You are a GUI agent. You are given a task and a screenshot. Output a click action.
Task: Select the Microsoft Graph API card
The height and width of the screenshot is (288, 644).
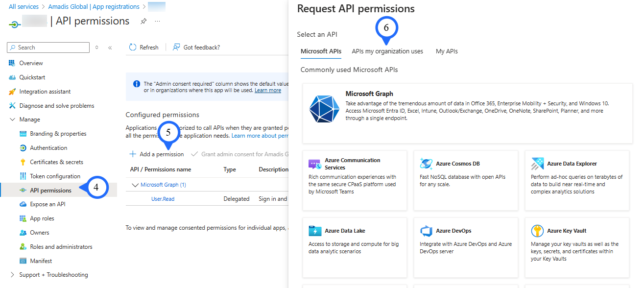(467, 113)
